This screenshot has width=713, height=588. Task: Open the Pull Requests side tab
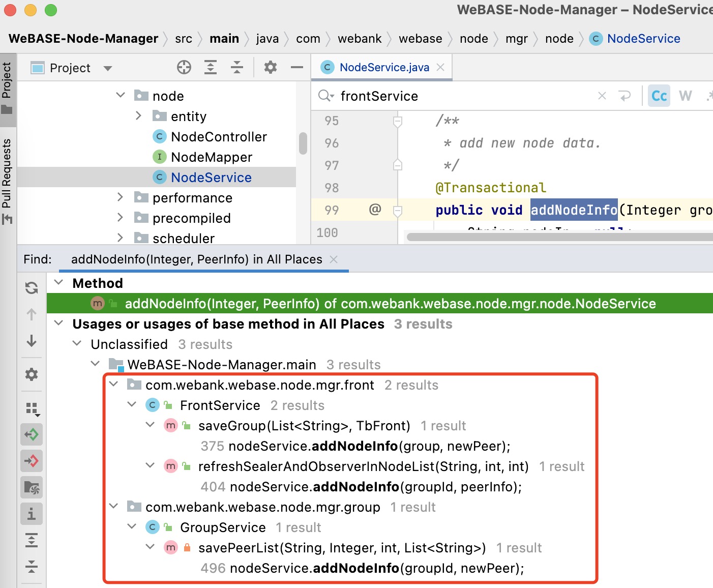click(x=7, y=182)
